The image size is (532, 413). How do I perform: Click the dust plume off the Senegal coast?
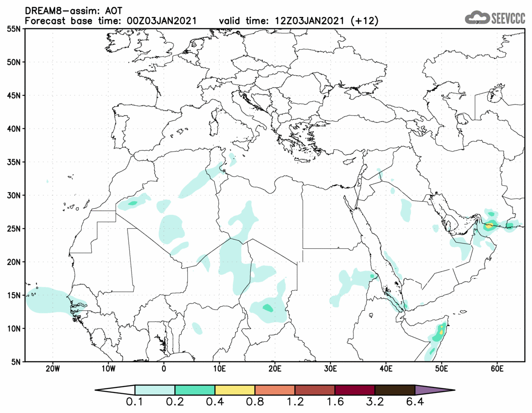54,300
